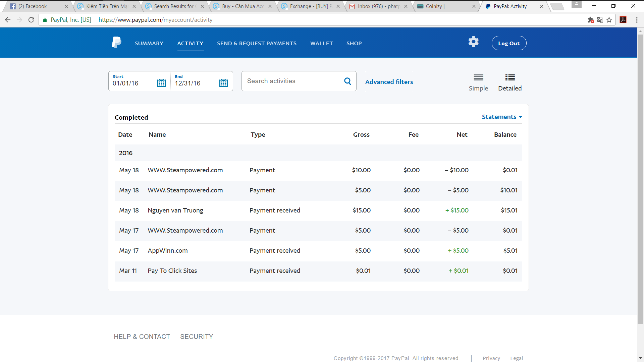Focus the Search activities field

coord(290,81)
